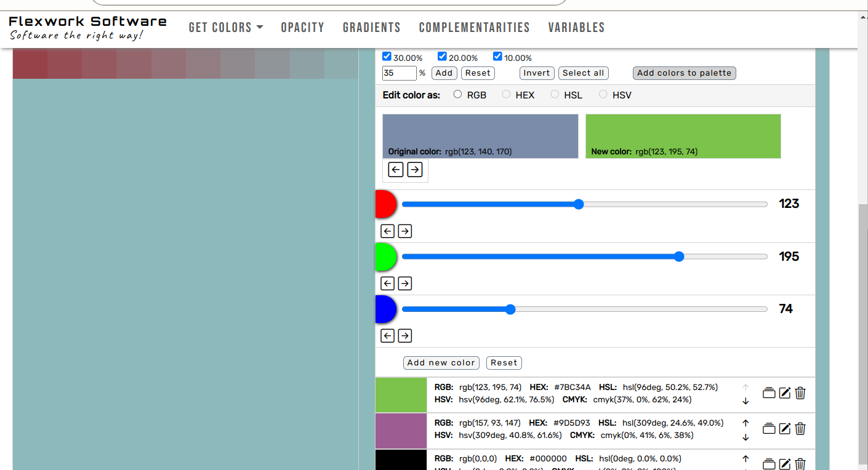Click the Original color swatch
868x470 pixels.
click(x=480, y=136)
